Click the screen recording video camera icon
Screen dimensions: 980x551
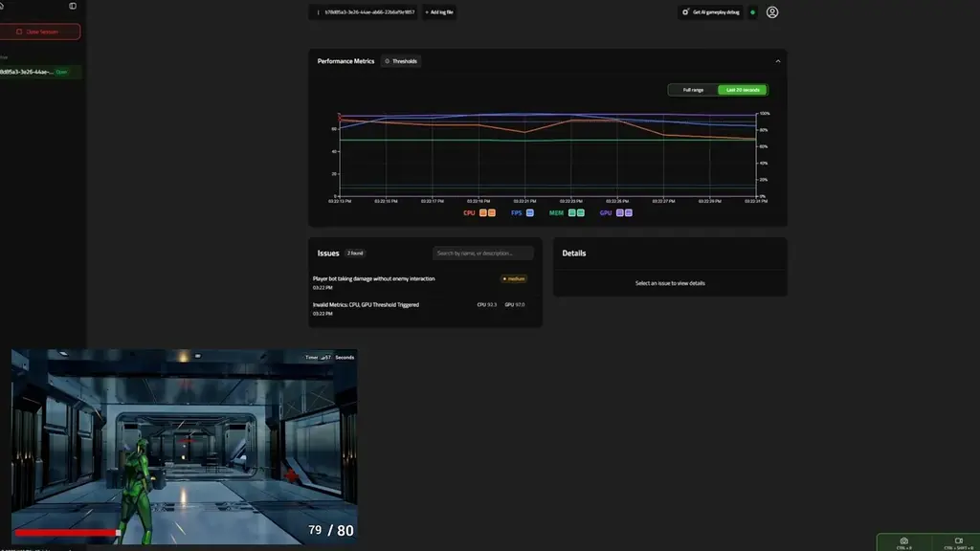960,540
